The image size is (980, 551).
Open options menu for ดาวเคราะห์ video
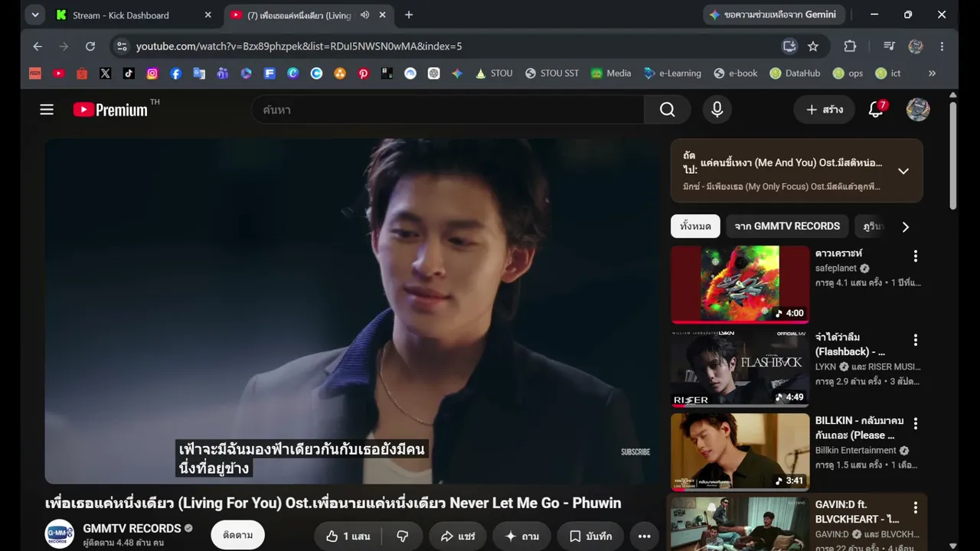[915, 256]
